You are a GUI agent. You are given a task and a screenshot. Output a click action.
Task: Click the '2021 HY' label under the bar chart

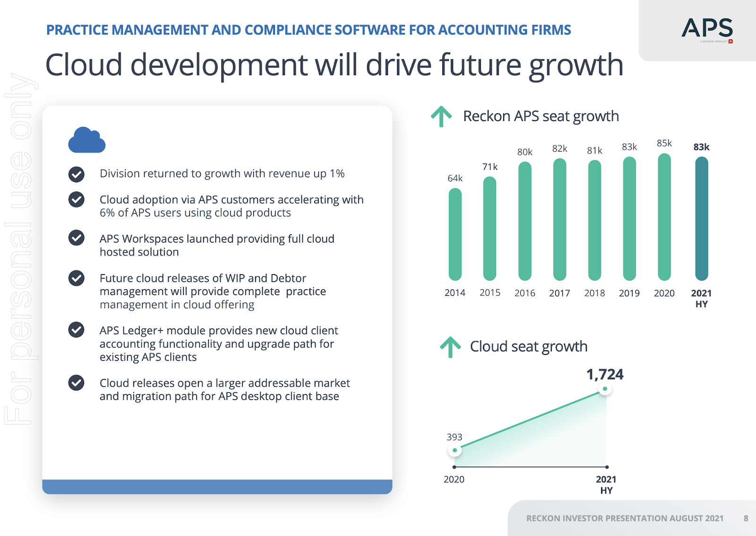(702, 299)
